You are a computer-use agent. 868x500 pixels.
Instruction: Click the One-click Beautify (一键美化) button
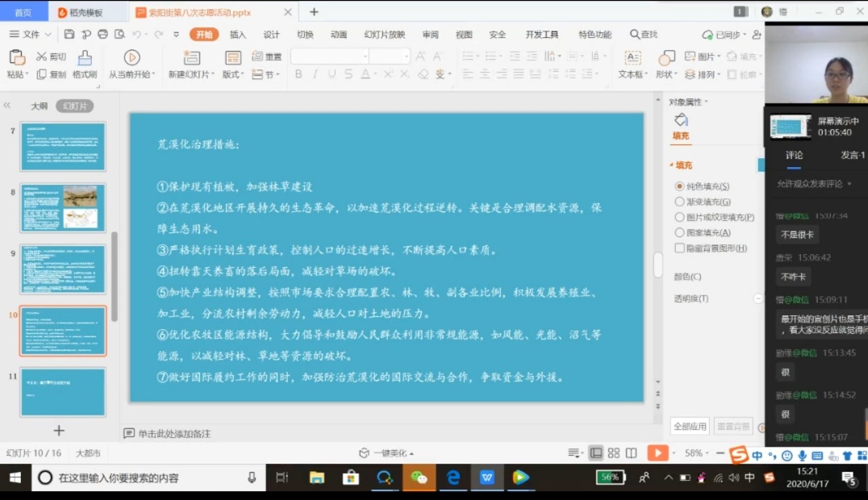[387, 453]
